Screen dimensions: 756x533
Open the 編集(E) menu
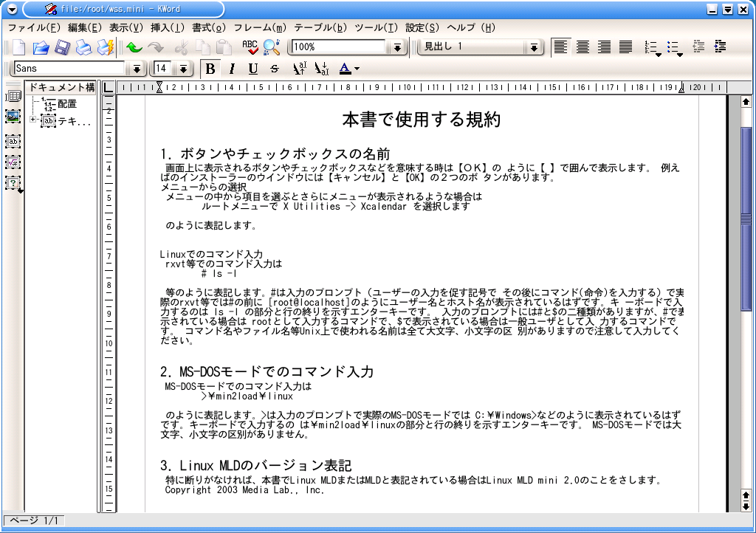[85, 27]
